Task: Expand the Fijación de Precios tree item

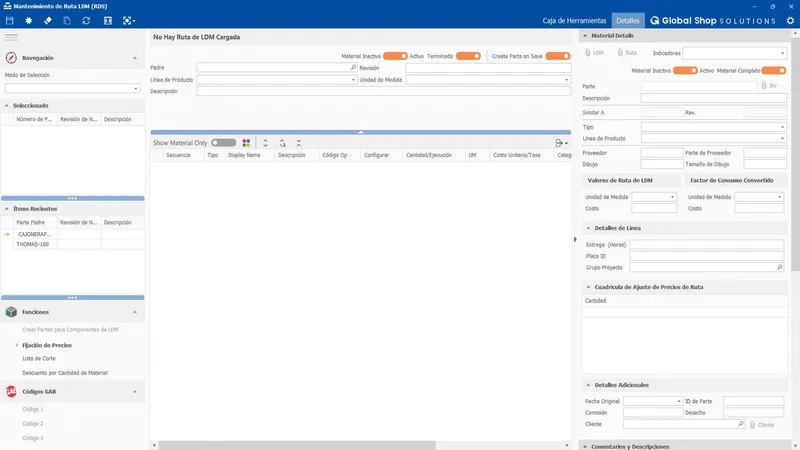Action: [17, 345]
